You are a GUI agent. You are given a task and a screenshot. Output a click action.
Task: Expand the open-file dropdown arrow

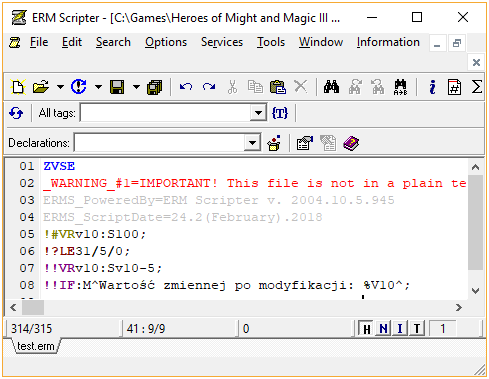(60, 87)
